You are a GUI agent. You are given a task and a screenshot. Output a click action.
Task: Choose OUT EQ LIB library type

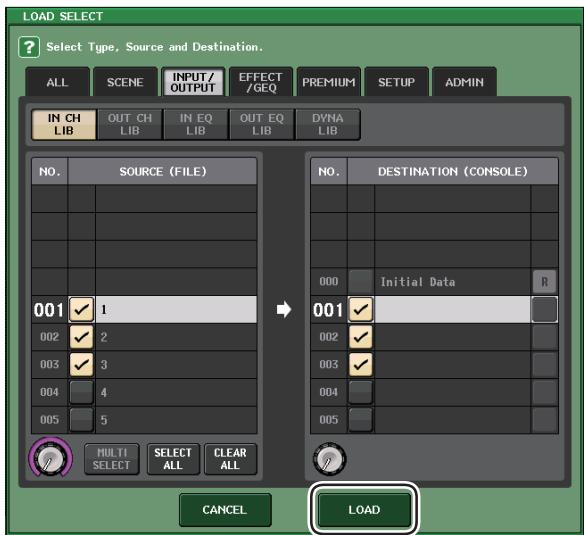coord(262,124)
